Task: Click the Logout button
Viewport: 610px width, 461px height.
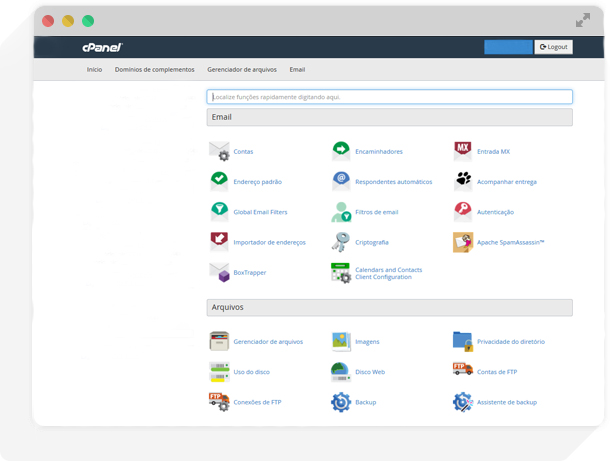Action: [553, 47]
